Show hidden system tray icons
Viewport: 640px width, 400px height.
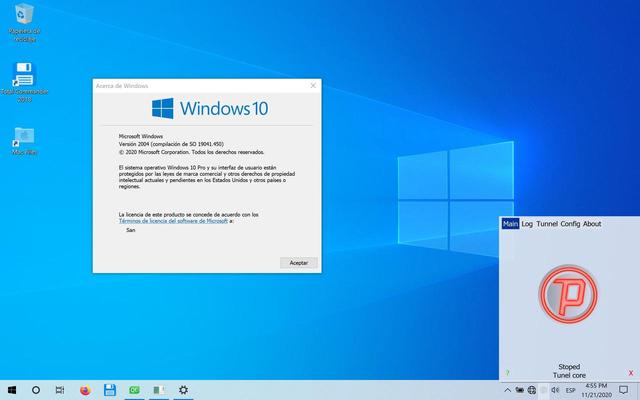point(507,390)
